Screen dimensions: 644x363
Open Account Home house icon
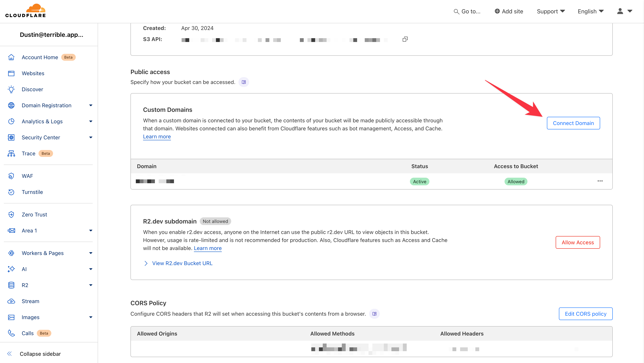coord(11,57)
